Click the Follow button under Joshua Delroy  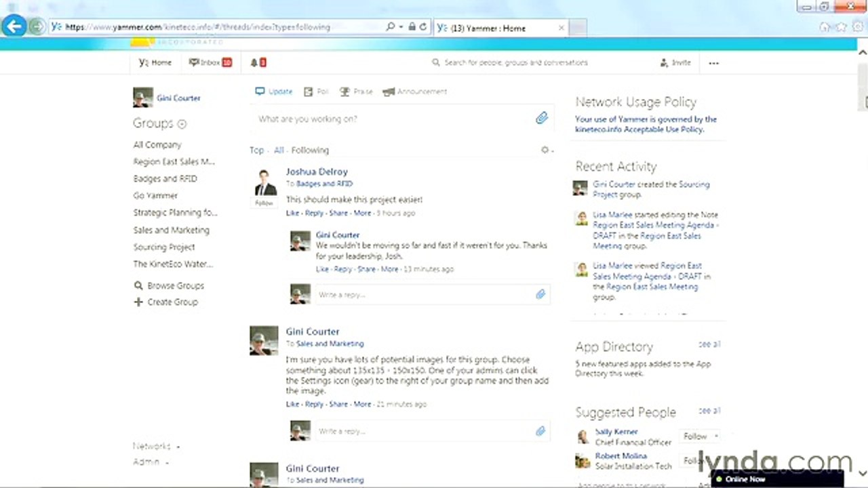tap(264, 203)
